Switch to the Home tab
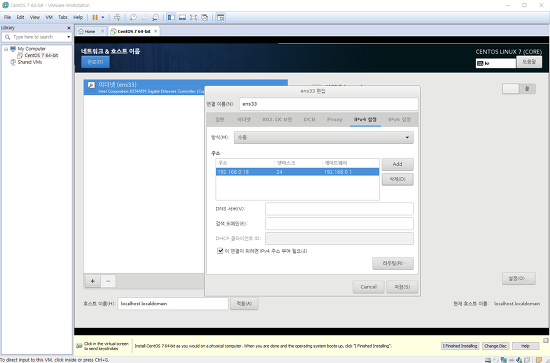Viewport: 550px width, 363px height. pos(90,31)
